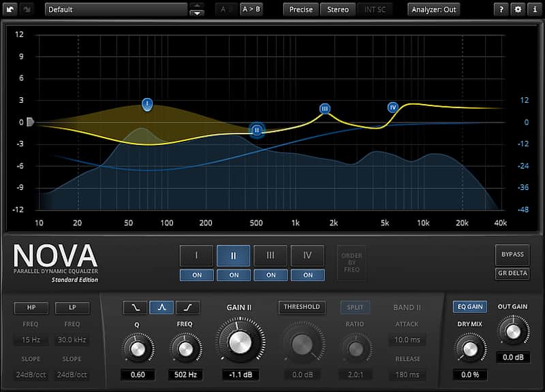Toggle EQ GAIN button
Image resolution: width=545 pixels, height=392 pixels.
tap(470, 307)
